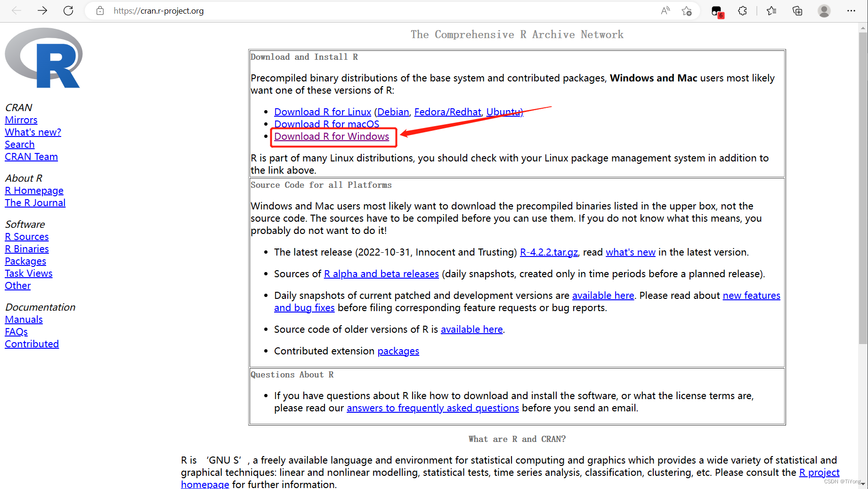Open The R Journal link
The height and width of the screenshot is (489, 868).
[x=35, y=203]
